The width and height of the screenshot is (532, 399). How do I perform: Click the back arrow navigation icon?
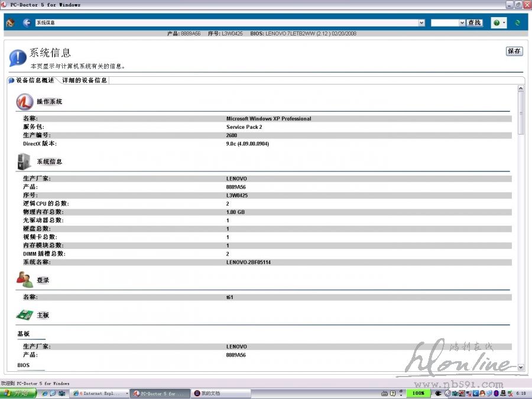pyautogui.click(x=27, y=22)
